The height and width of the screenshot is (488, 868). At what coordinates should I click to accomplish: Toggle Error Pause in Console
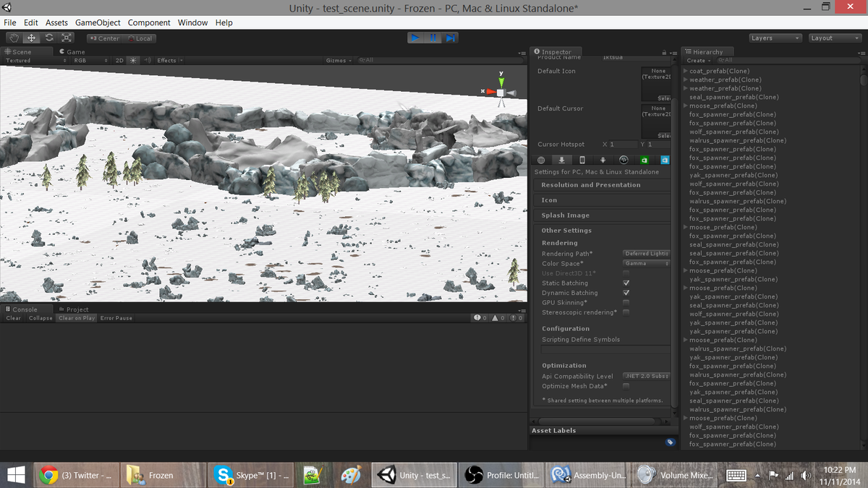[x=116, y=318]
